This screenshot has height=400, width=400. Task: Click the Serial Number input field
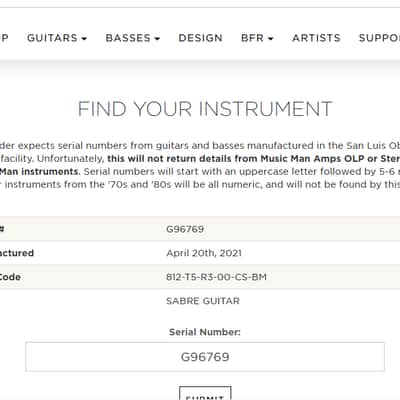tap(205, 357)
